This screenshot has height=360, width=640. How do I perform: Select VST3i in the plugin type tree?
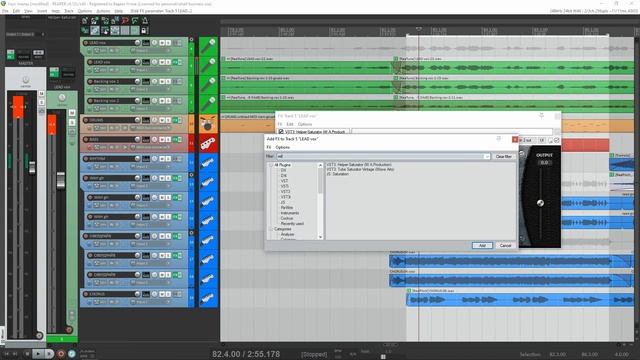(x=285, y=197)
